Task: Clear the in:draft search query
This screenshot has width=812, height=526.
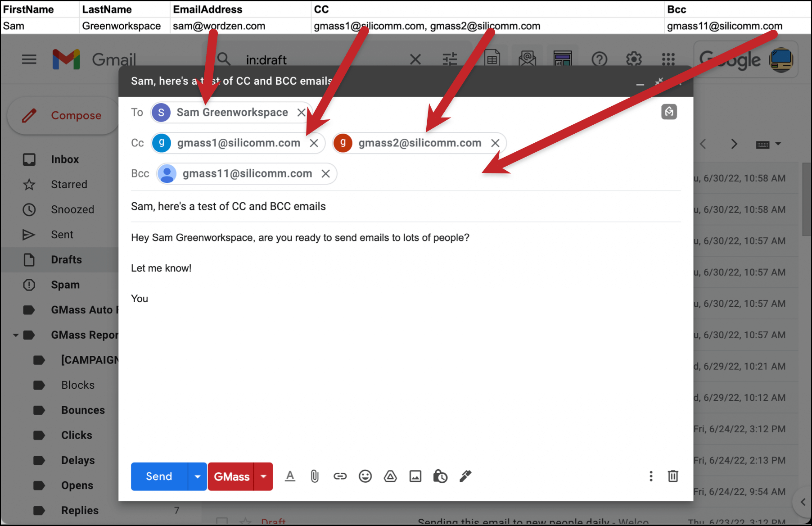Action: [x=415, y=59]
